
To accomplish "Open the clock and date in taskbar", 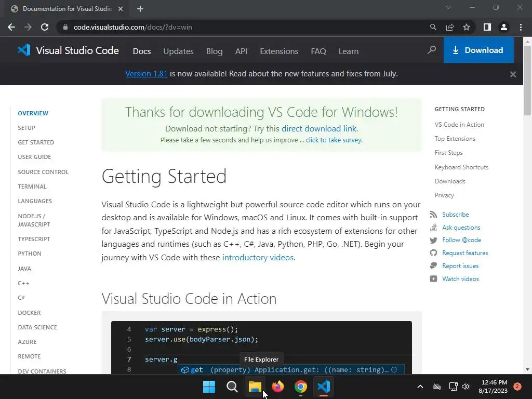I will tap(494, 387).
